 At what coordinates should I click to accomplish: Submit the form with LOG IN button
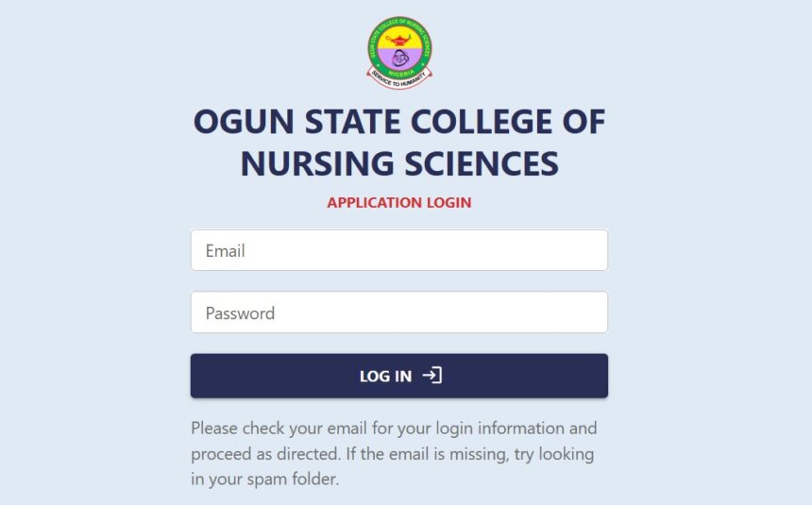pos(399,376)
